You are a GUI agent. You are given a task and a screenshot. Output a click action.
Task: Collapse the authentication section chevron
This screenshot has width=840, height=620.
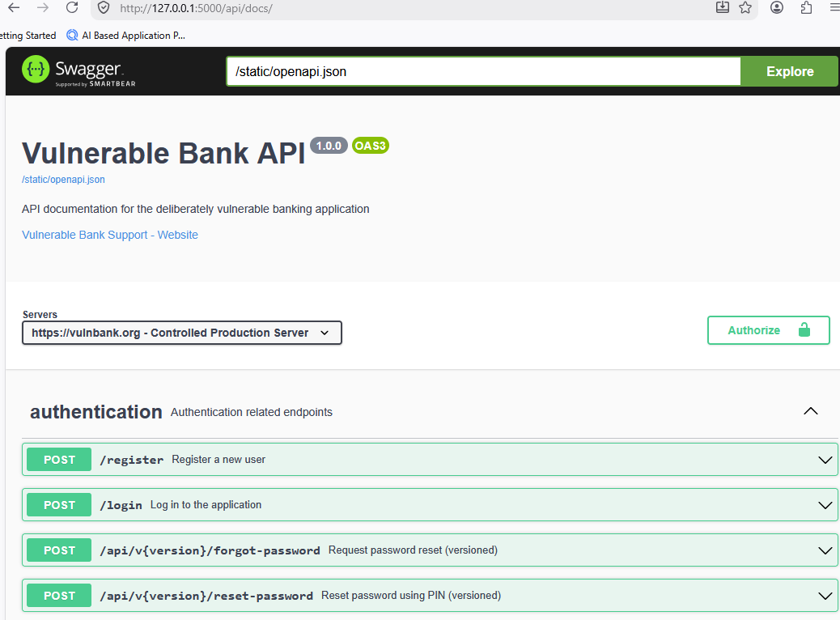(811, 411)
